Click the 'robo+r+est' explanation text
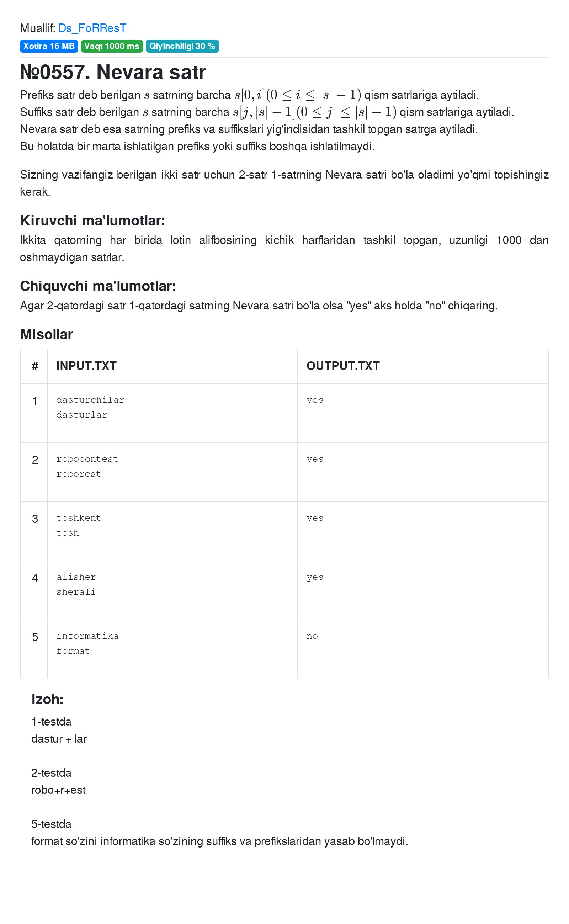 tap(58, 790)
